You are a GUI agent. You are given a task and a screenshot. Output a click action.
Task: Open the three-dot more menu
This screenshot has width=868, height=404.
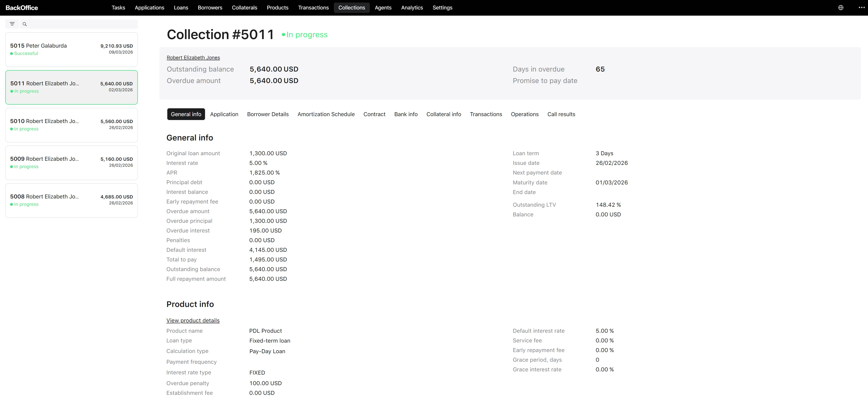point(862,7)
